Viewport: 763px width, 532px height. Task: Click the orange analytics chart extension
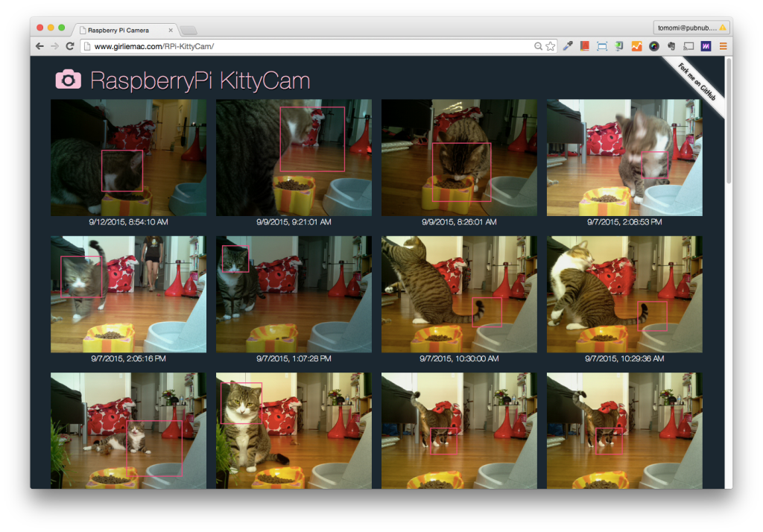coord(636,46)
